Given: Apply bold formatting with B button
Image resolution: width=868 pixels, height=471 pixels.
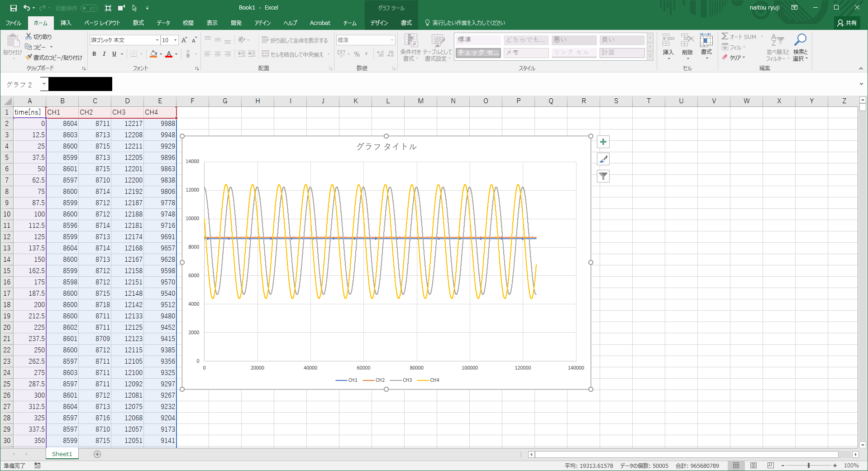Looking at the screenshot, I should tap(94, 54).
